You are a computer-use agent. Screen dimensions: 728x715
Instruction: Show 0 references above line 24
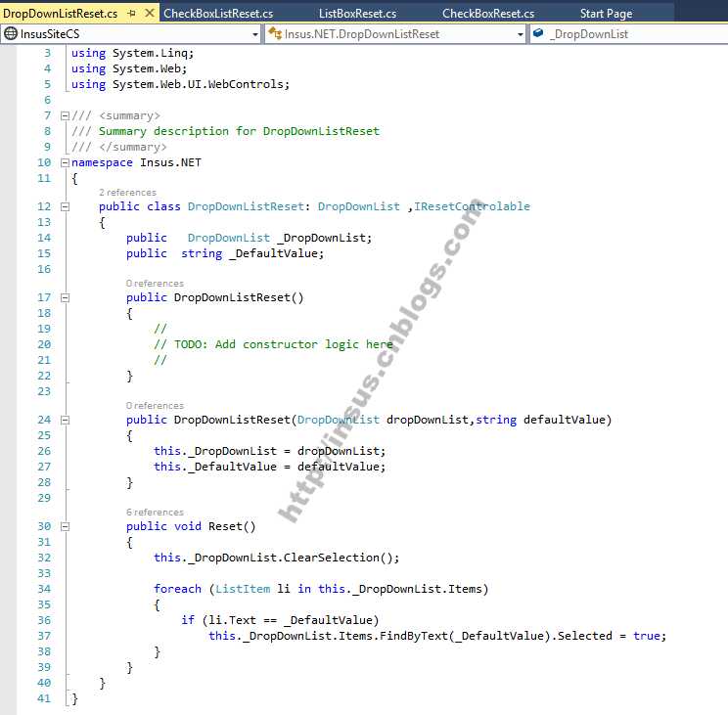(x=155, y=406)
